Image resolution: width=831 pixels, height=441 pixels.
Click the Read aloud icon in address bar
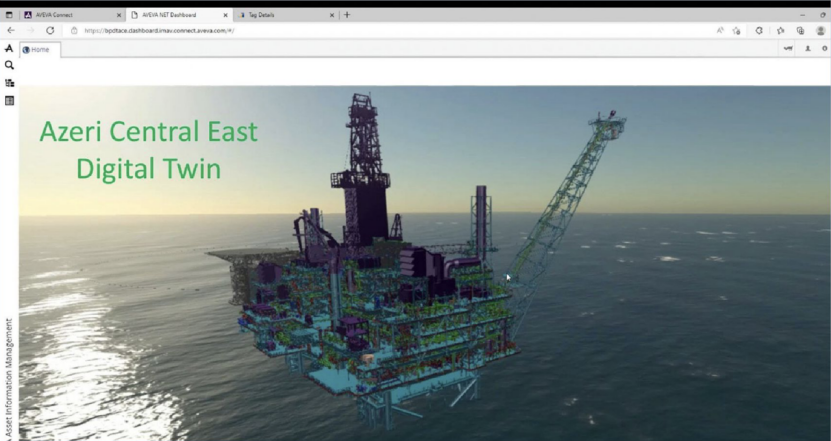pyautogui.click(x=720, y=31)
